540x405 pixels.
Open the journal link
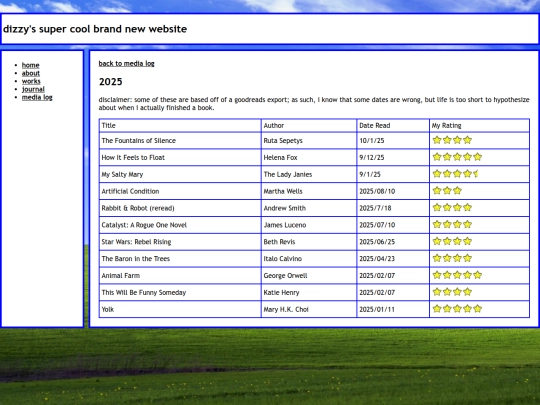pos(33,89)
